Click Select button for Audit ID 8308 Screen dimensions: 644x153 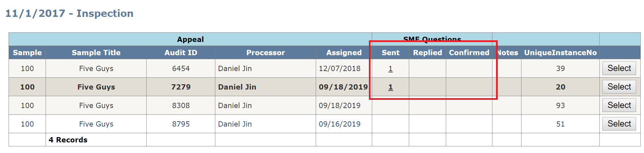[619, 105]
